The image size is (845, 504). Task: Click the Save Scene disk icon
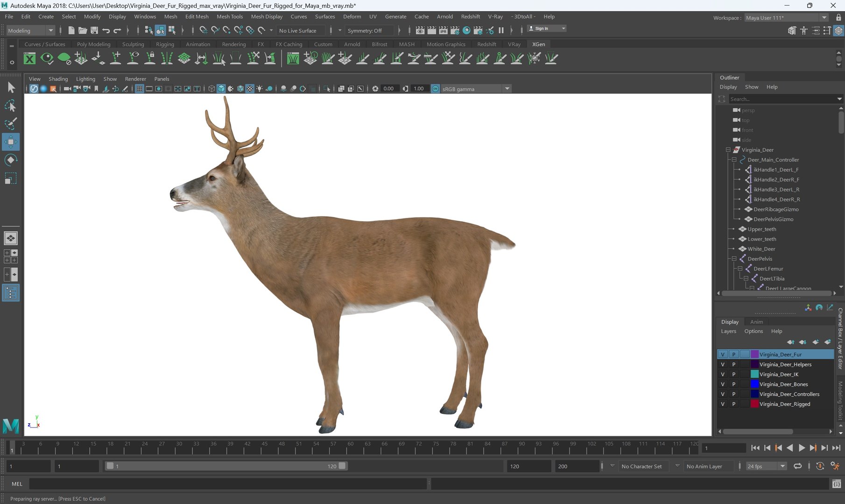(x=94, y=30)
